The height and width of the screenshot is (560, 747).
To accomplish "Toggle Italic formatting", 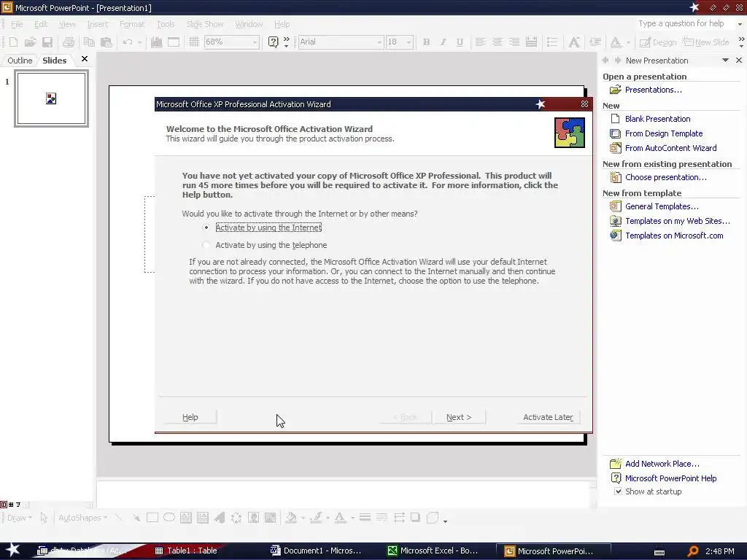I will [x=443, y=42].
